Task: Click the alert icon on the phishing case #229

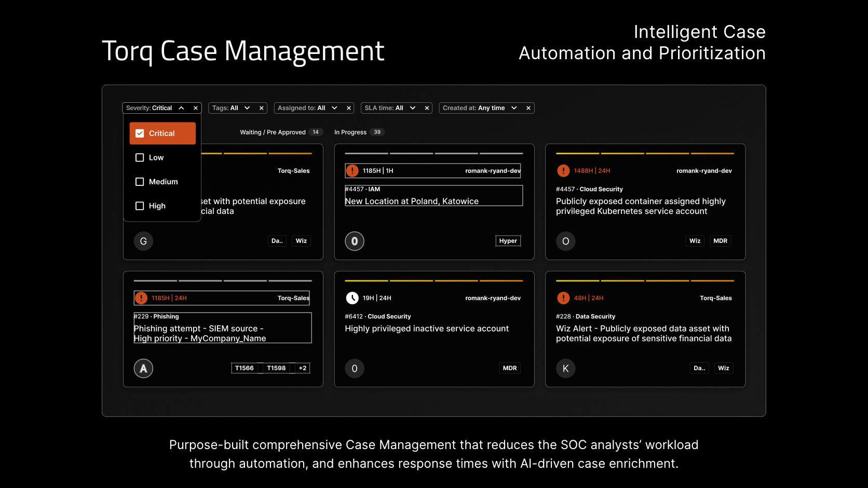Action: (x=141, y=297)
